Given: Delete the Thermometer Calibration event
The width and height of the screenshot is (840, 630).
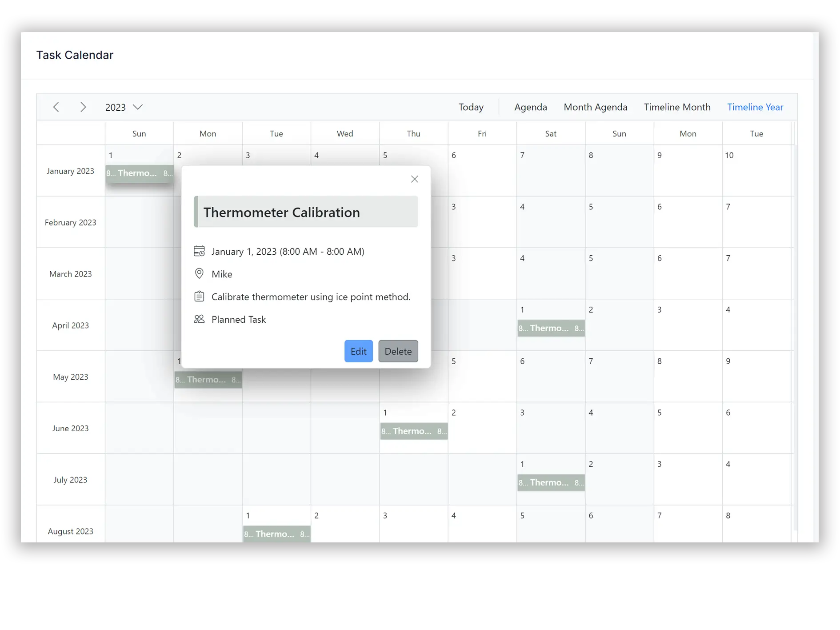Looking at the screenshot, I should (x=398, y=351).
